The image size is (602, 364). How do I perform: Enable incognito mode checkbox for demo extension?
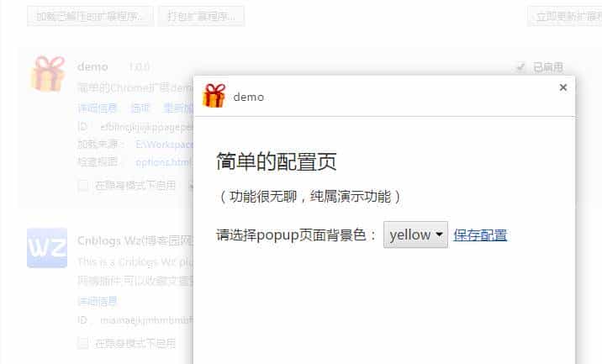[x=83, y=186]
